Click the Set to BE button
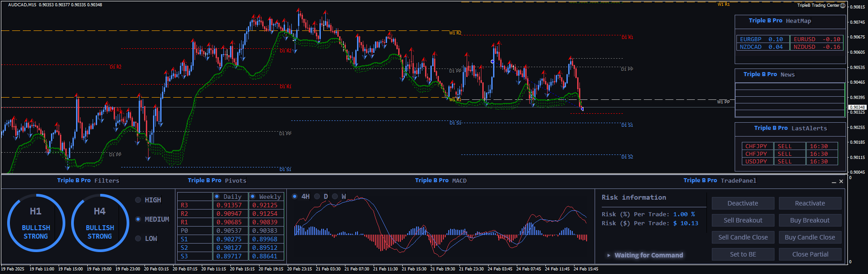The image size is (868, 274). 743,254
